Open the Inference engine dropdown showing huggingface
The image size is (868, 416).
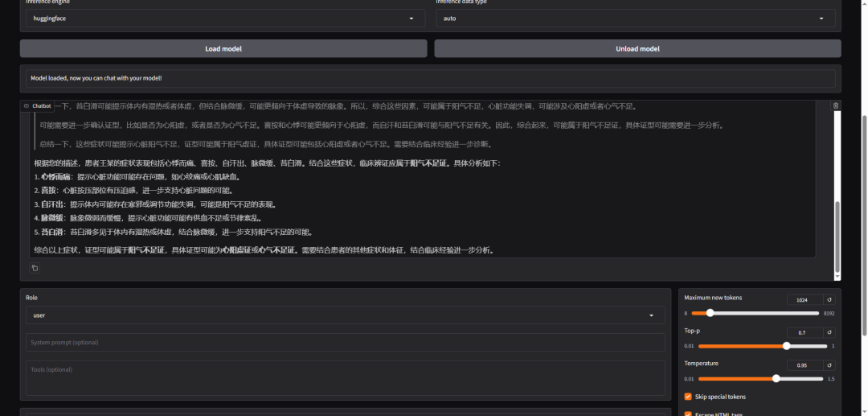coord(225,19)
